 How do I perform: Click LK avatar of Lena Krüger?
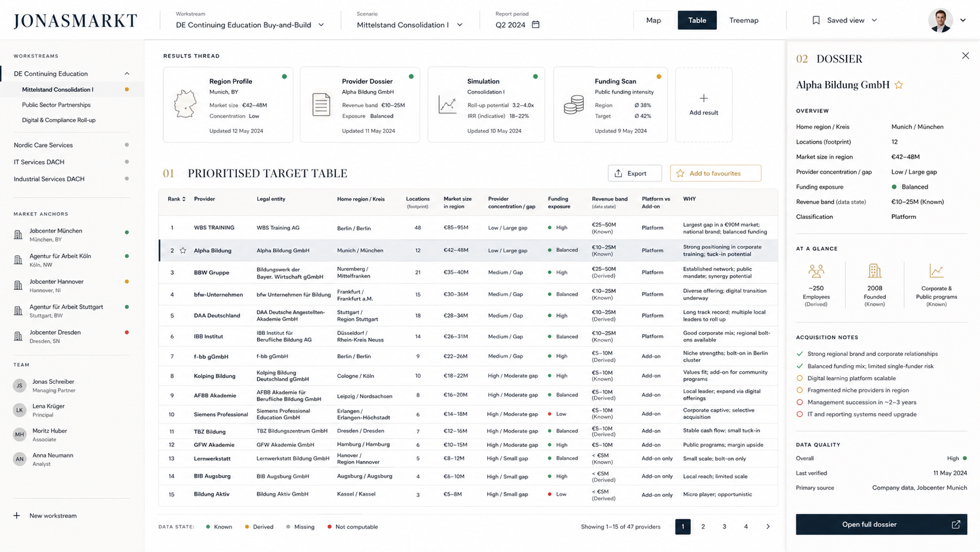coord(20,410)
